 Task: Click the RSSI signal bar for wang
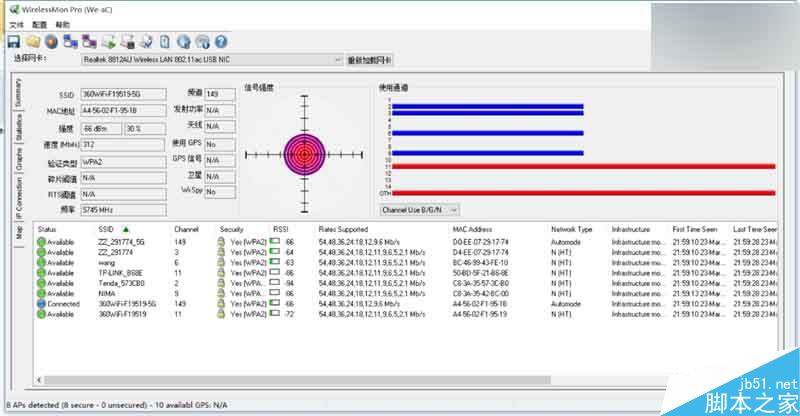point(275,262)
